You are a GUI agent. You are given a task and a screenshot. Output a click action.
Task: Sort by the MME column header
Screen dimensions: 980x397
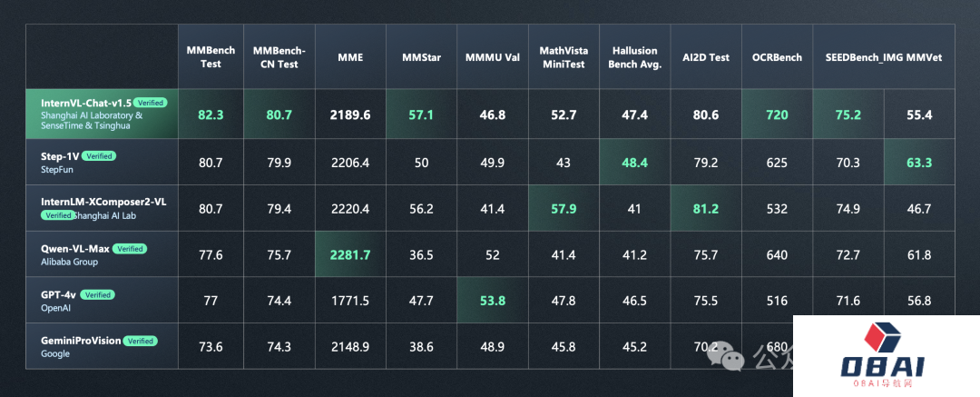pyautogui.click(x=350, y=57)
